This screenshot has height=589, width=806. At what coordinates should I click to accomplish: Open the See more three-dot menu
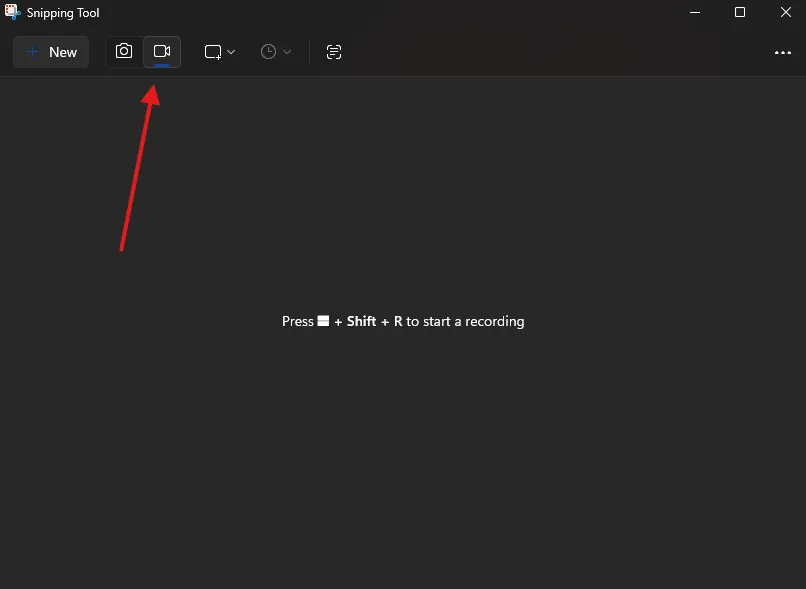coord(783,53)
